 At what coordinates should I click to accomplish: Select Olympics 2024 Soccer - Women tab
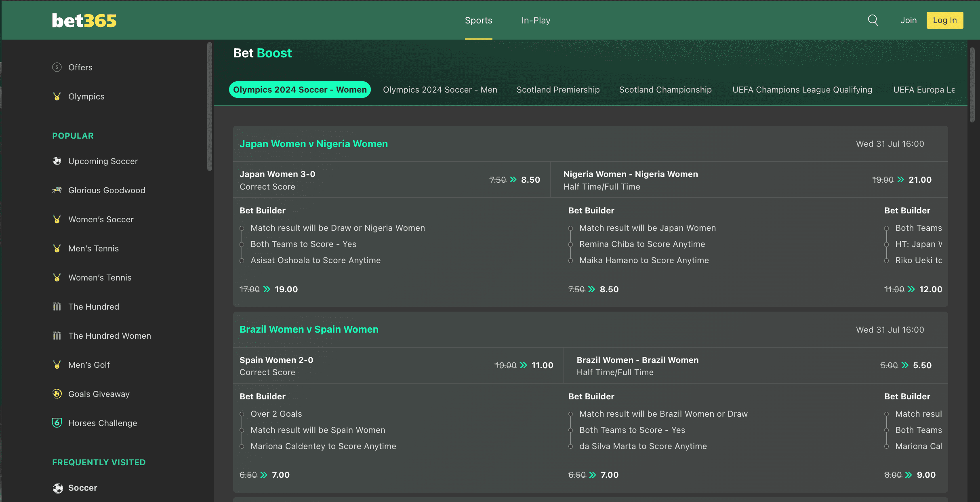(x=300, y=90)
